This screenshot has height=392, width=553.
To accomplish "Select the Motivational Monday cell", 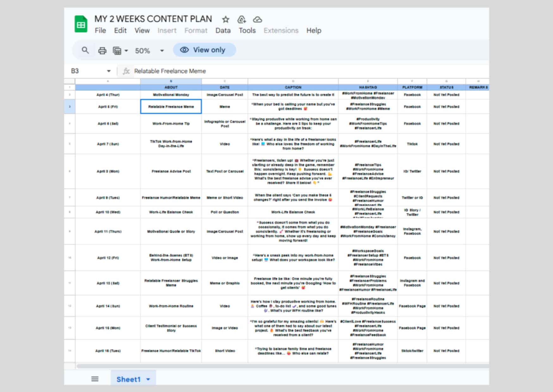I will coord(171,95).
